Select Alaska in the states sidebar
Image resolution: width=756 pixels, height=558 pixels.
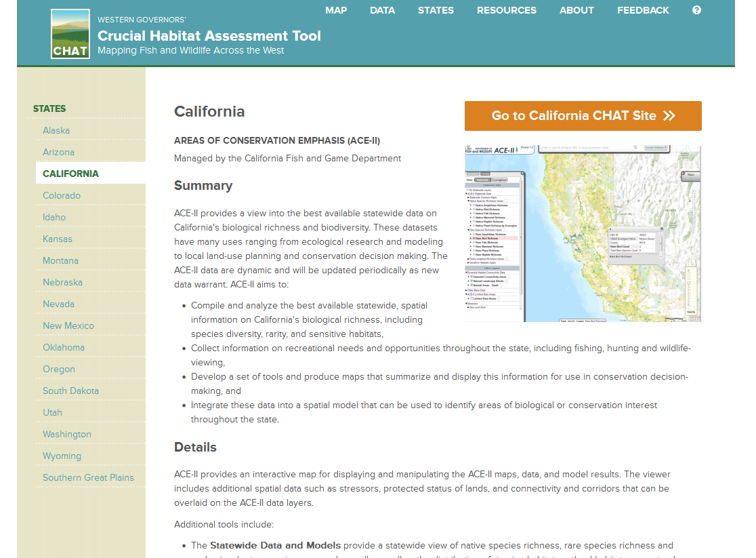pyautogui.click(x=56, y=130)
